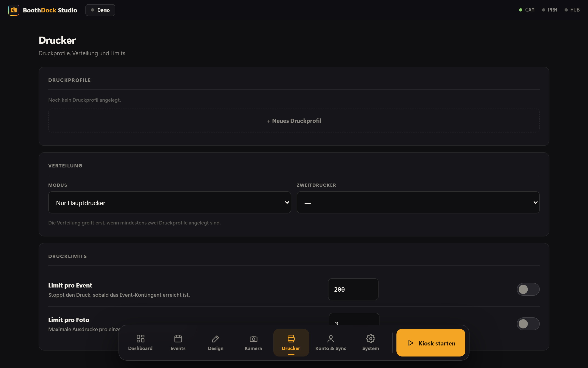Open the Kamera camera icon
Screen dimensions: 588x368
pyautogui.click(x=253, y=338)
